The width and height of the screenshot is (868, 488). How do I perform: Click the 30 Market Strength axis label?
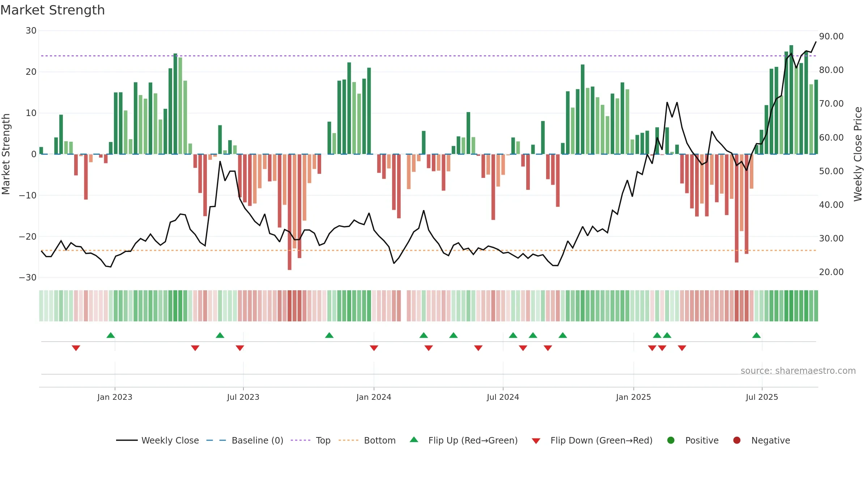click(31, 31)
